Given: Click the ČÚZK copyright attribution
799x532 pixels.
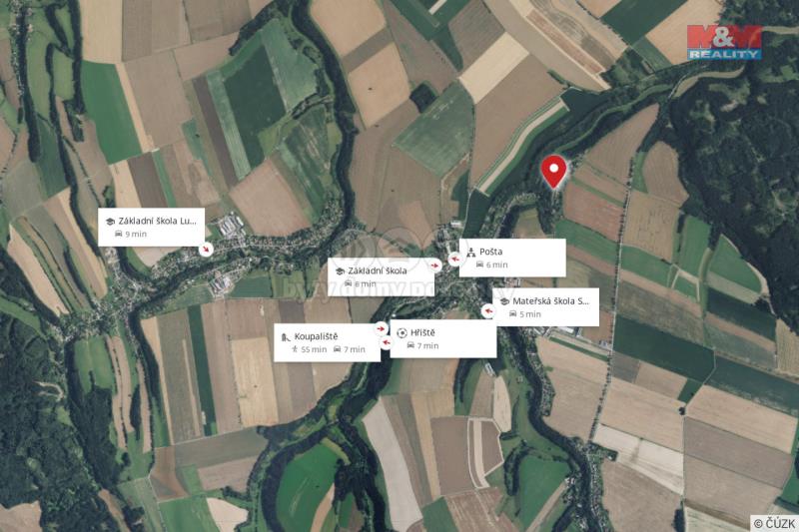Looking at the screenshot, I should click(775, 523).
